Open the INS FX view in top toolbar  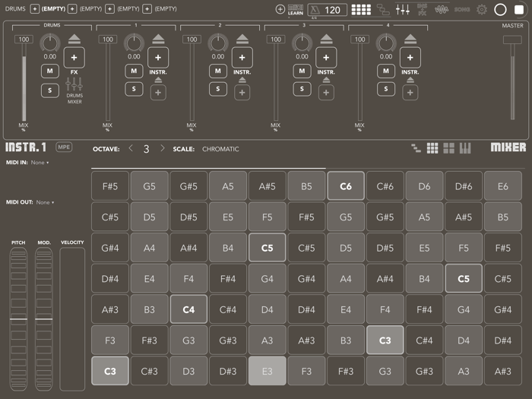(x=422, y=9)
